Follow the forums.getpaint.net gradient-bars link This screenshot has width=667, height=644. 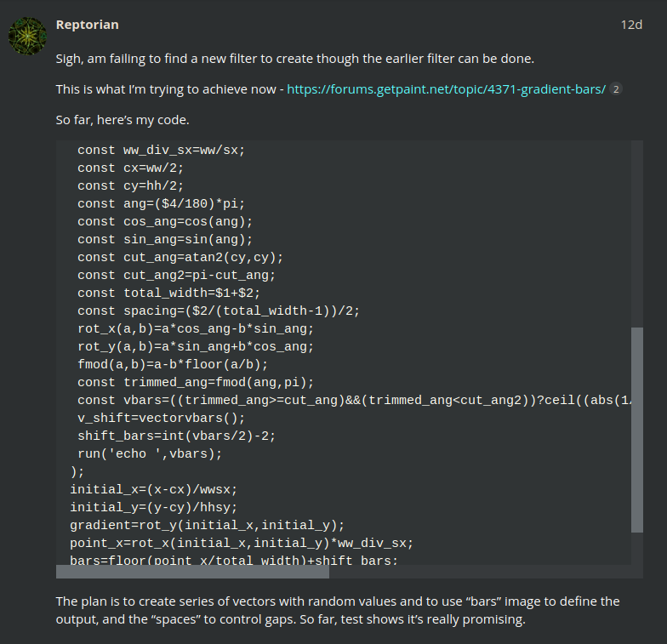click(x=446, y=89)
